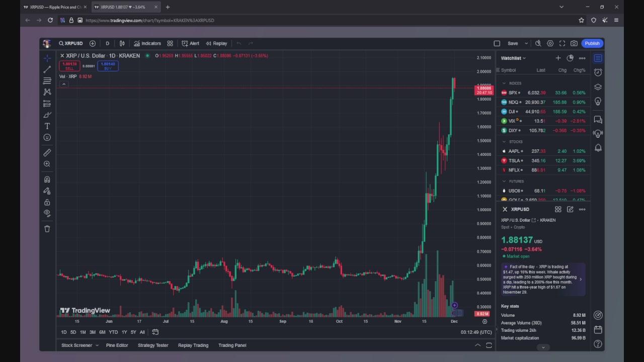
Task: Open the ideas lightbulb sidebar icon
Action: tap(598, 102)
